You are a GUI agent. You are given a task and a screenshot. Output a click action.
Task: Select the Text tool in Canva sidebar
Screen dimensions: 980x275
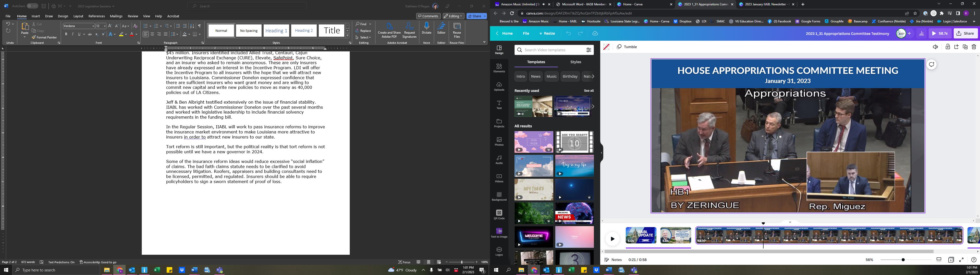499,104
